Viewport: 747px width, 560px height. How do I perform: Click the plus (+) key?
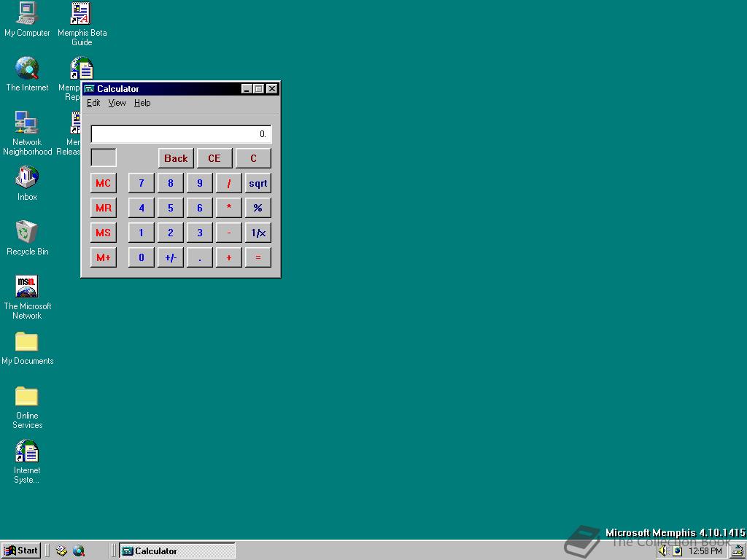point(228,257)
